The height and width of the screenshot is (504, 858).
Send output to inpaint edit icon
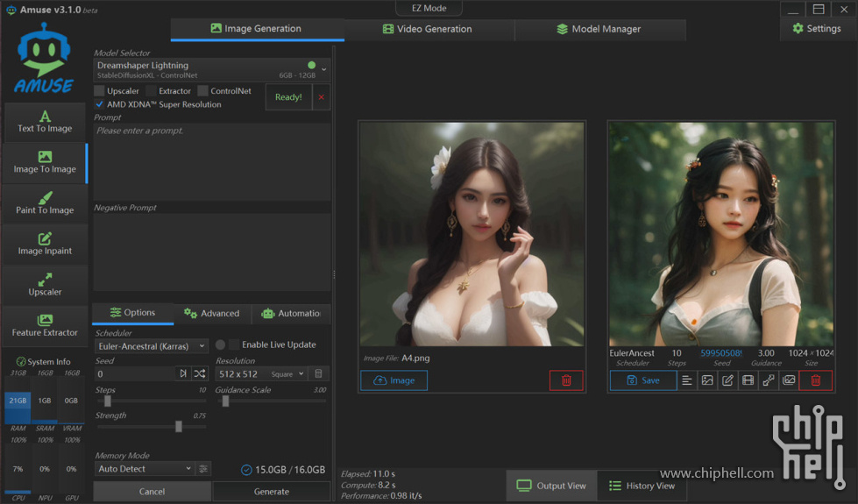(727, 380)
